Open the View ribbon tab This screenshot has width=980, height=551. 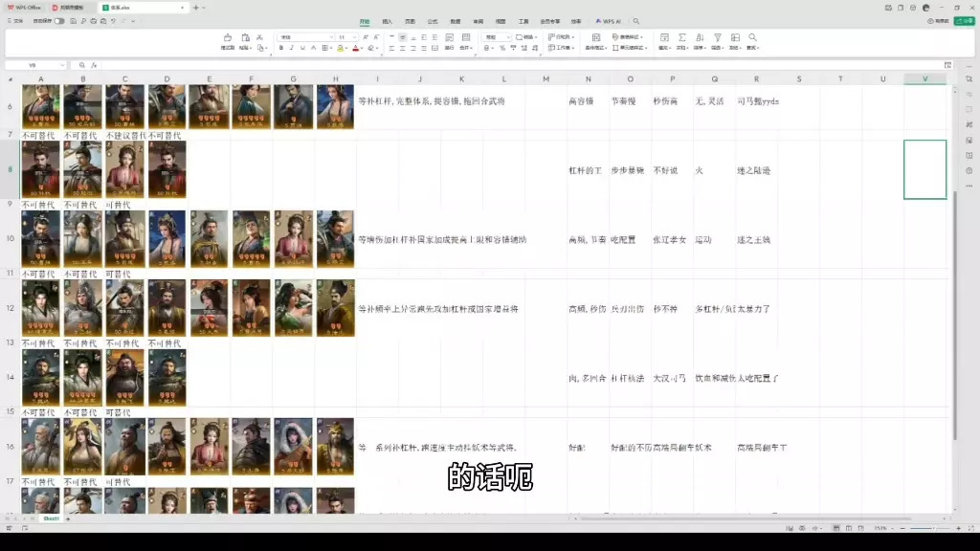[x=501, y=21]
